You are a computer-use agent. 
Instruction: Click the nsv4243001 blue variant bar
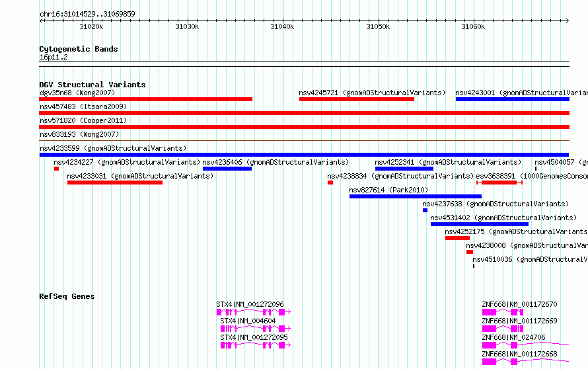[x=513, y=99]
